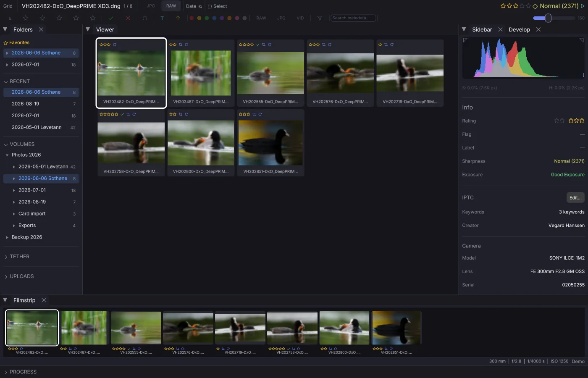Open the Date sort dropdown
This screenshot has height=378, width=588.
pyautogui.click(x=194, y=6)
